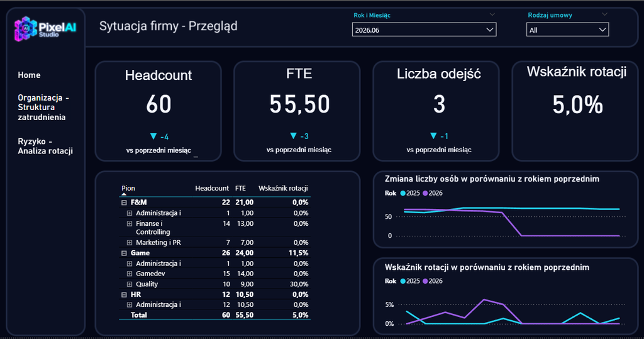The image size is (644, 339).
Task: Open the Rodzaj umowy dropdown showing All
Action: coord(567,30)
